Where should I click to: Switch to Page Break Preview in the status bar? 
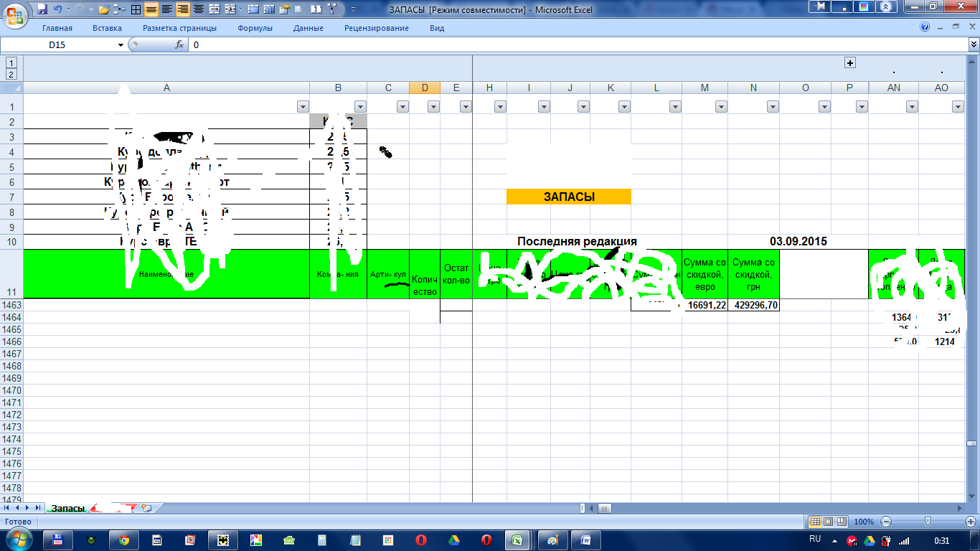pos(840,522)
